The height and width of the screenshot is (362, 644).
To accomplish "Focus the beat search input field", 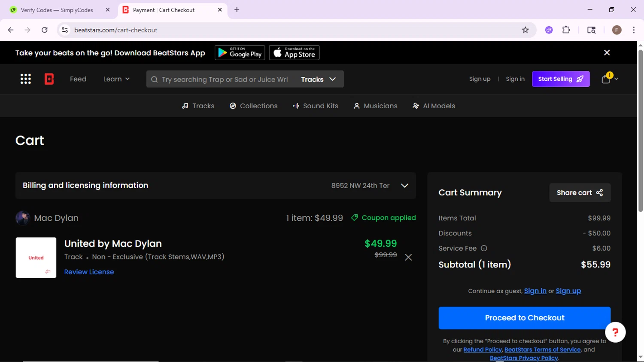I will pyautogui.click(x=224, y=79).
